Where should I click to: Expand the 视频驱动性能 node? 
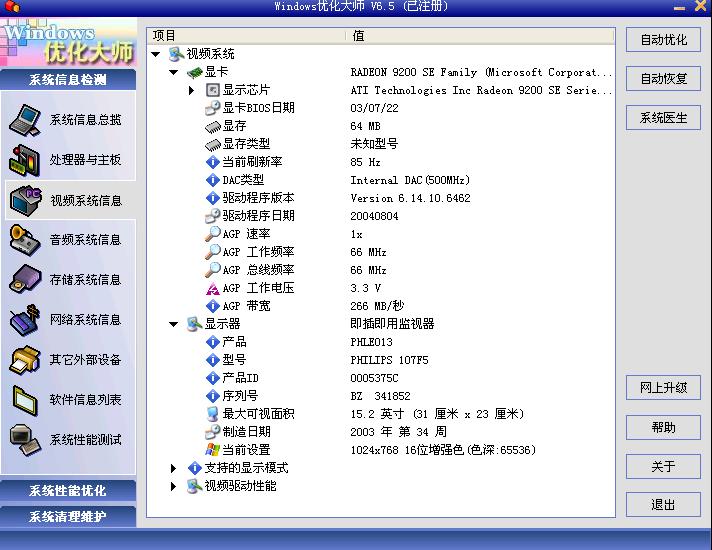tap(174, 486)
